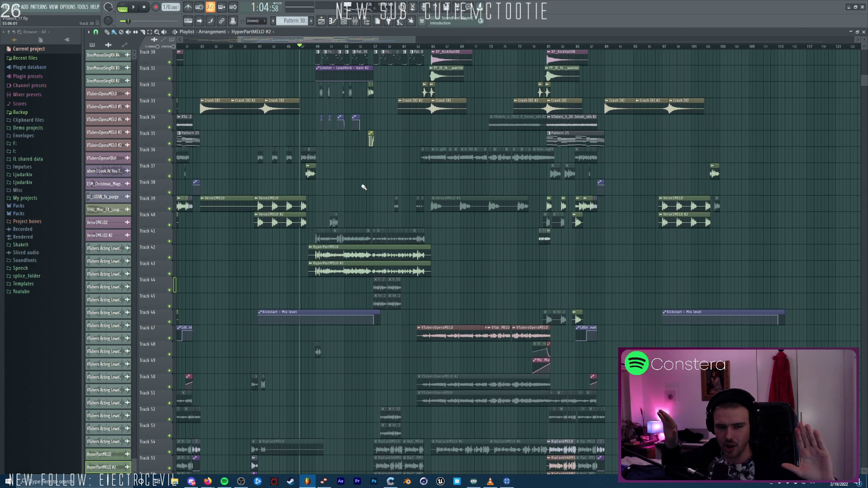Toggle the 3.2.1 countdown before recording

tap(210, 7)
